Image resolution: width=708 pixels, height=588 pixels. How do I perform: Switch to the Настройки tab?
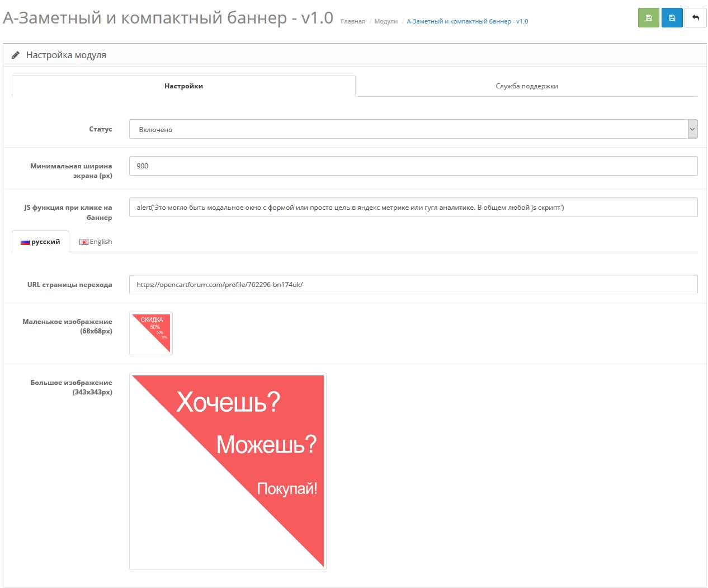click(x=183, y=86)
